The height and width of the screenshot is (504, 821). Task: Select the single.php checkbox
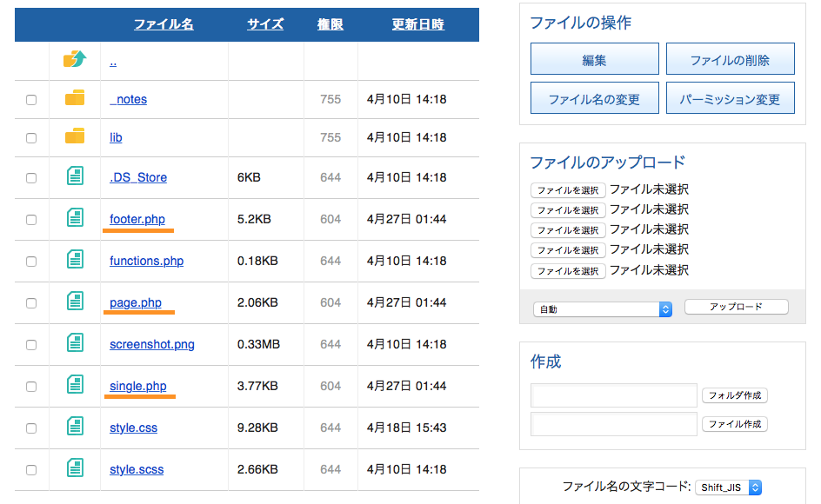coord(31,387)
